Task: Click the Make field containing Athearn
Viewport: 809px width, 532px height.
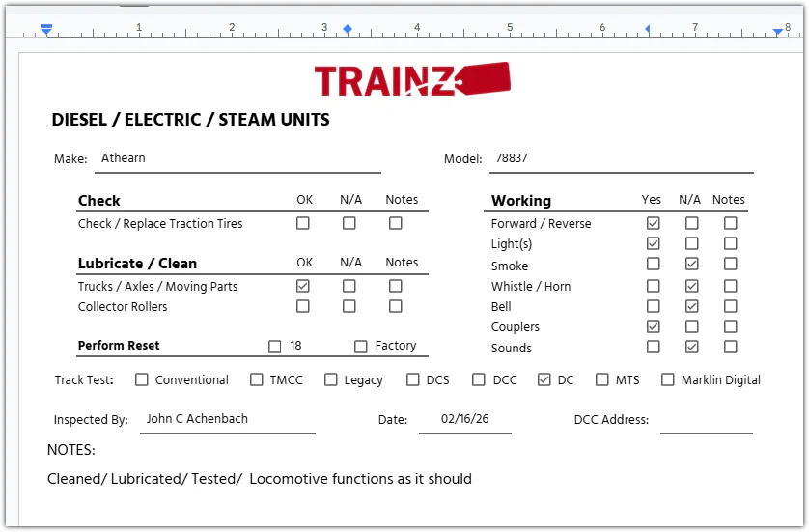Action: pyautogui.click(x=237, y=160)
